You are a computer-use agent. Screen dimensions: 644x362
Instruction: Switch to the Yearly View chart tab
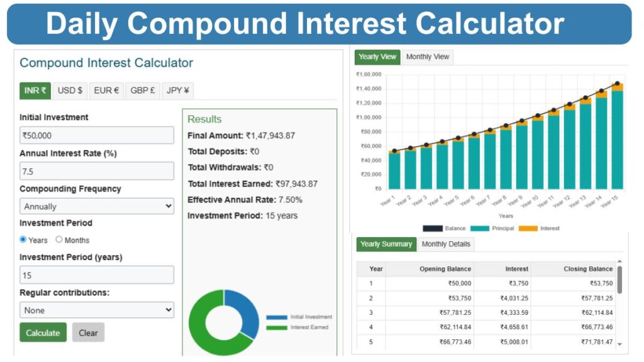tap(377, 57)
